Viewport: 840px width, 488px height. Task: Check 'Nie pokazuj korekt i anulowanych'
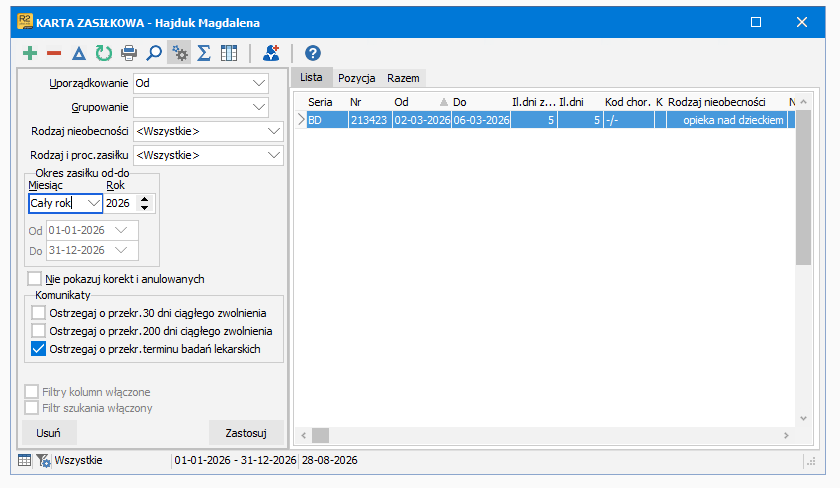point(35,279)
